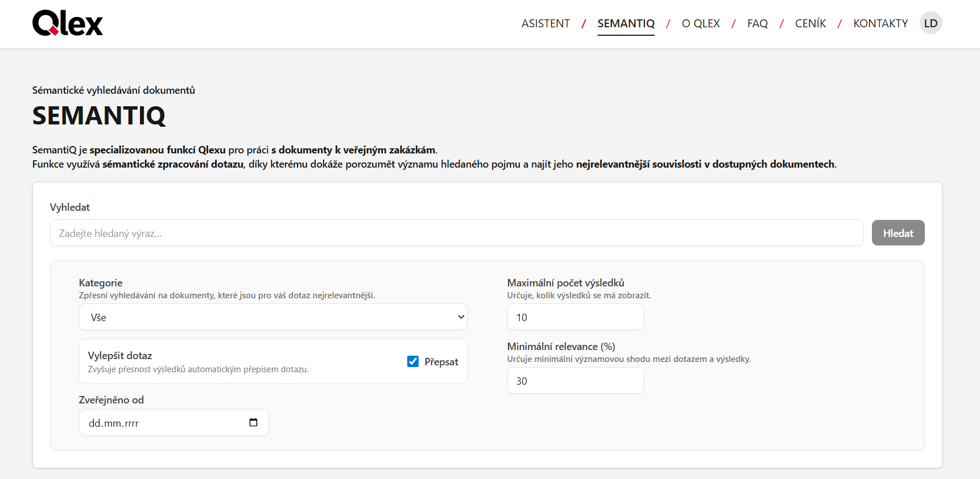Open the calendar date picker icon
Viewport: 980px width, 479px height.
[x=254, y=423]
